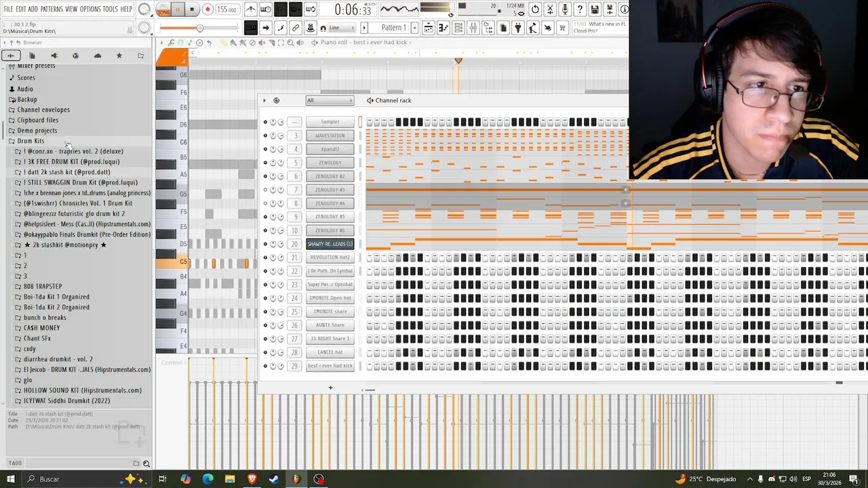Toggle mute LED for 1MONITE snare channel
The height and width of the screenshot is (488, 868).
click(x=265, y=312)
